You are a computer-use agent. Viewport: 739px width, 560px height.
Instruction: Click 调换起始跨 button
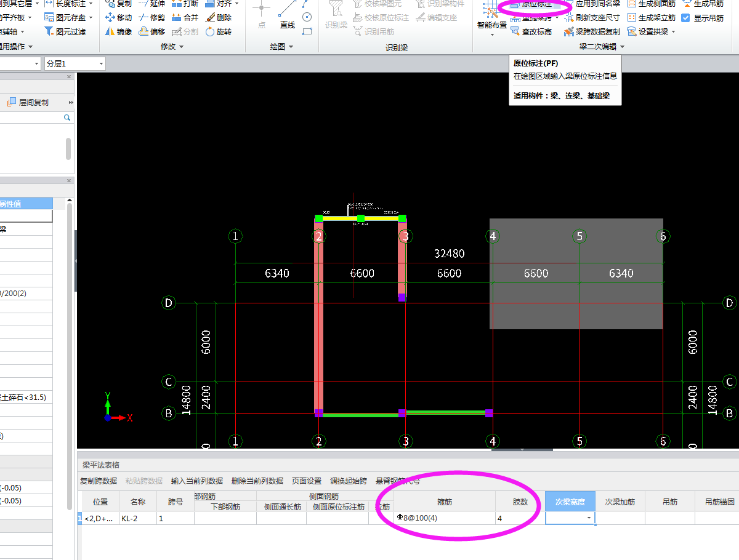pyautogui.click(x=349, y=481)
